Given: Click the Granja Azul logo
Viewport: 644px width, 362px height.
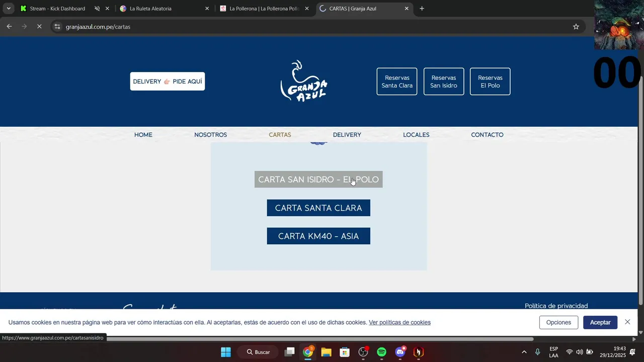Looking at the screenshot, I should coord(304,81).
